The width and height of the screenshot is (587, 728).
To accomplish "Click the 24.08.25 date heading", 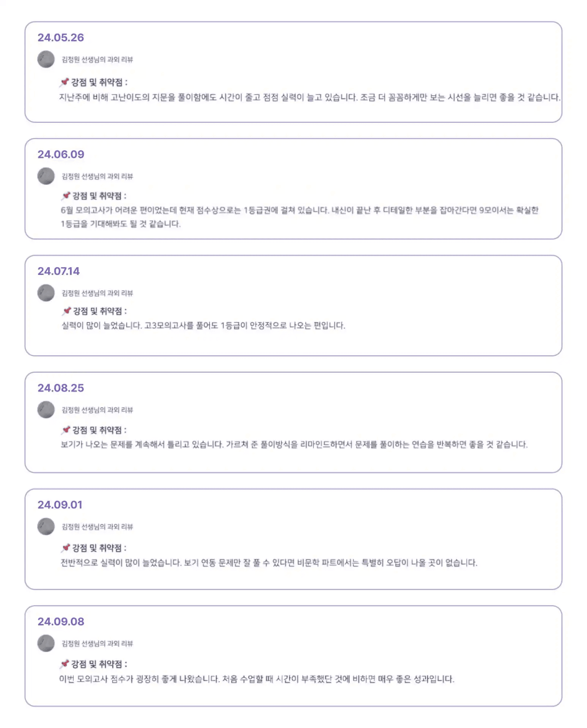I will click(61, 388).
